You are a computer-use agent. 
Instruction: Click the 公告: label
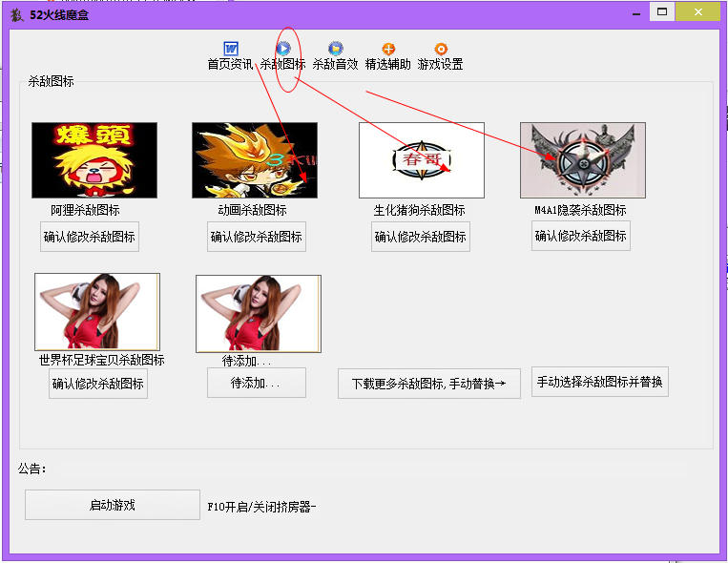tap(32, 469)
